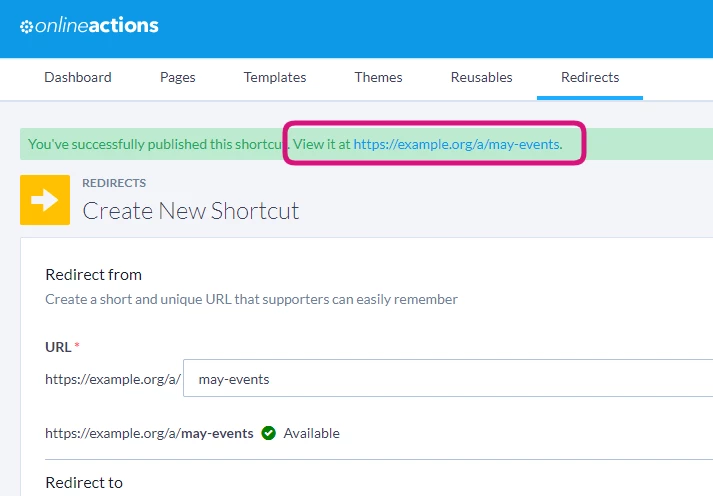The image size is (713, 496).
Task: Go to the Pages tab
Action: click(x=178, y=77)
